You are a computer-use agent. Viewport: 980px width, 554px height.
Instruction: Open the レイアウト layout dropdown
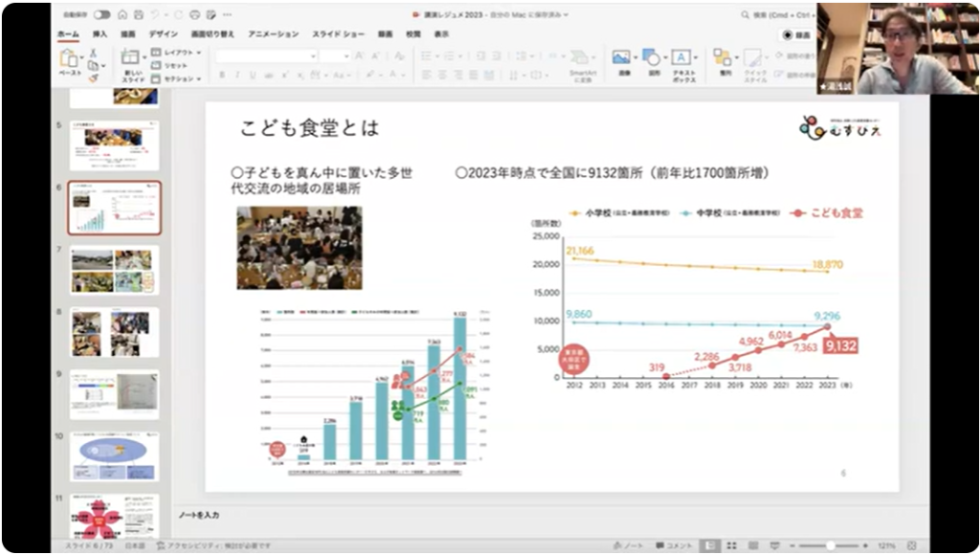pyautogui.click(x=176, y=53)
